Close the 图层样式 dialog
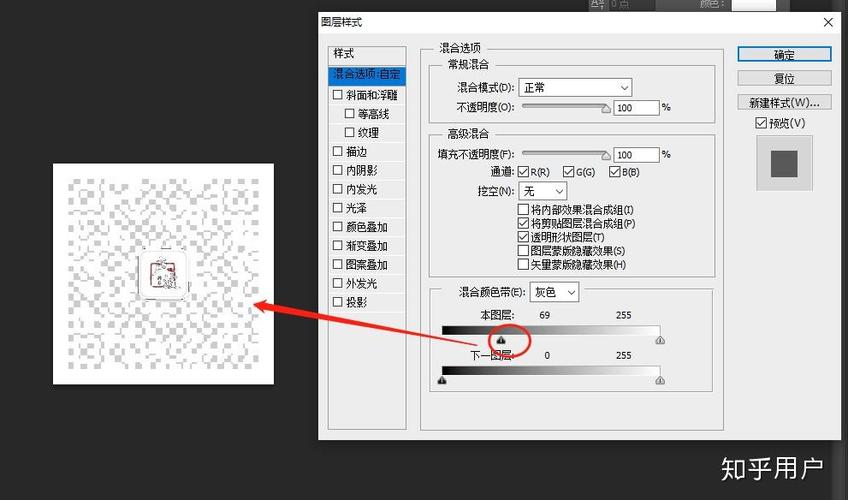Screen dimensions: 848x500 (x=828, y=22)
